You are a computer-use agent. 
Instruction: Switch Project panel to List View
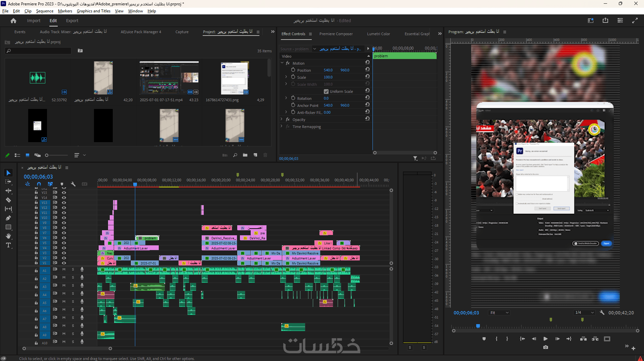pyautogui.click(x=17, y=155)
